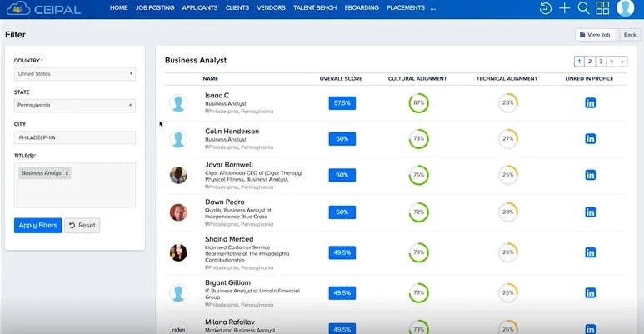Click Reset filters button
644x334 pixels.
click(82, 225)
